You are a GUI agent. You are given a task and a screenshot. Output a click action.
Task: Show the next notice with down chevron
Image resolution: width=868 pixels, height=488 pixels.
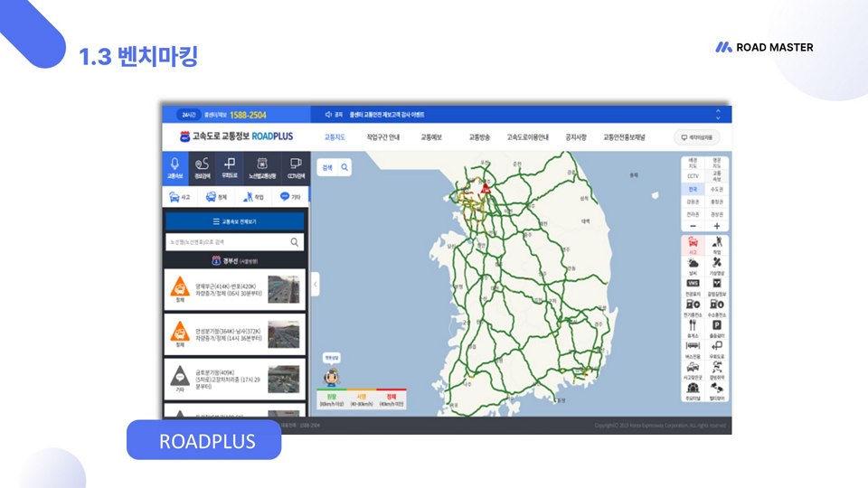click(718, 117)
